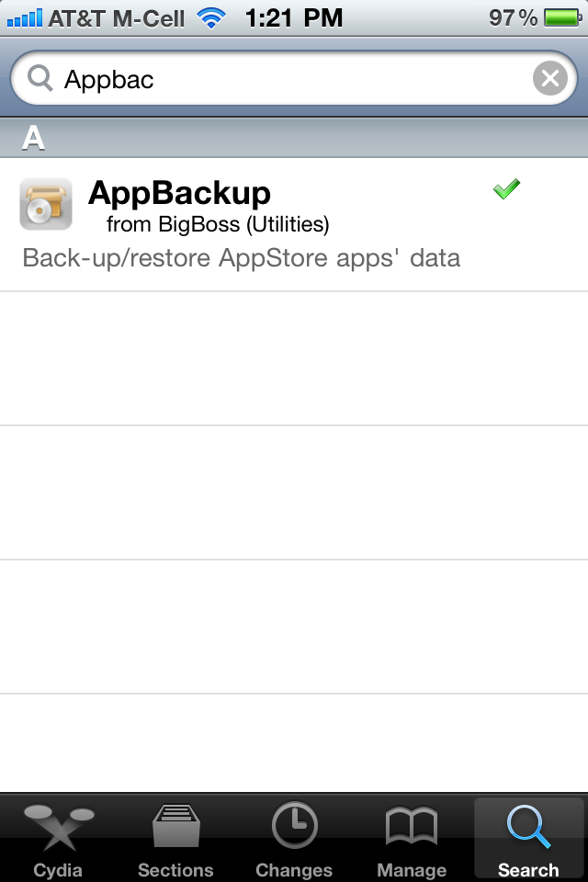Open the BigBoss Utilities source label

[x=218, y=221]
